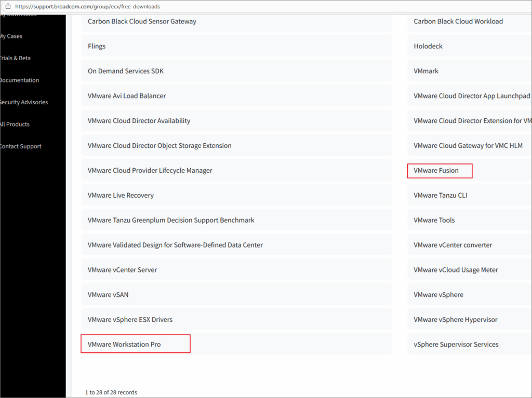The image size is (532, 398).
Task: Select All Products in sidebar
Action: coord(15,125)
